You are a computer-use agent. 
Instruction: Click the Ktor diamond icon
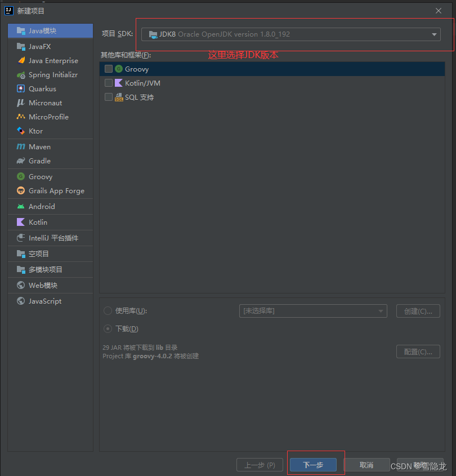[x=21, y=131]
